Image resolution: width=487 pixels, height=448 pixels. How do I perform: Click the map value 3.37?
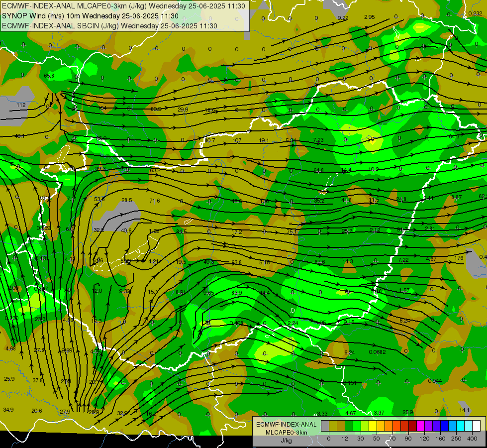point(379,413)
